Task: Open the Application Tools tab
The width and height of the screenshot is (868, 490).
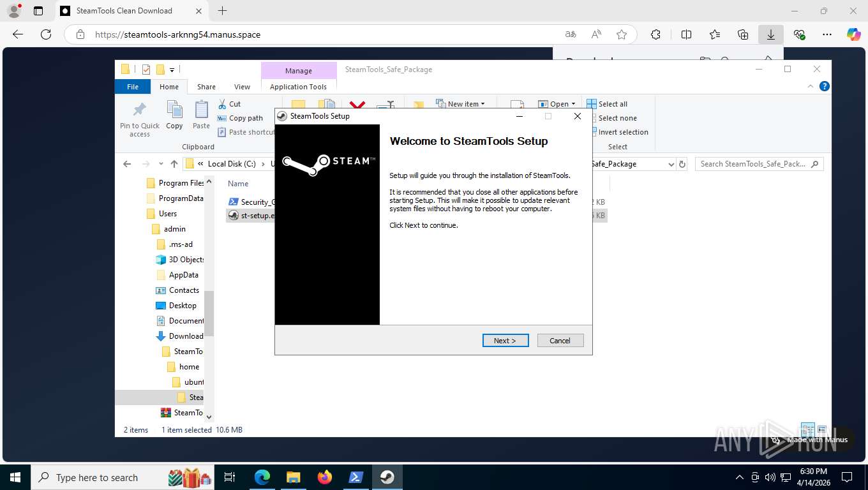Action: [298, 87]
